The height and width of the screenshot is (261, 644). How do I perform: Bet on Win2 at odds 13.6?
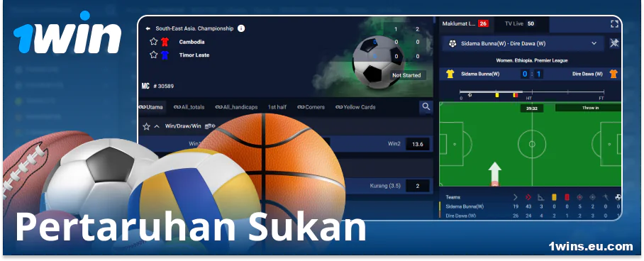[417, 144]
